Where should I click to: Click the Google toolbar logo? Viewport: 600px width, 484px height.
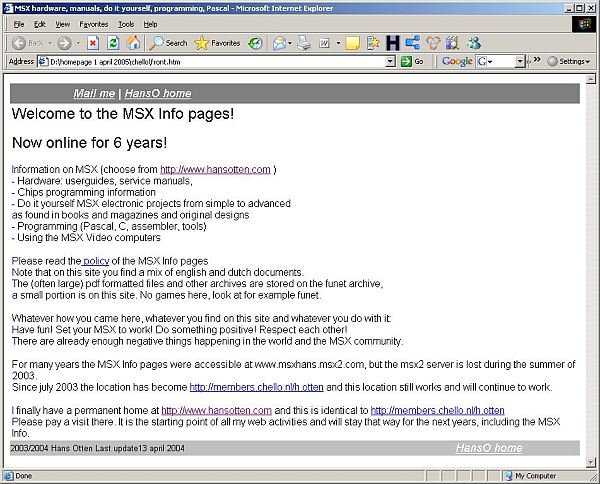coord(457,61)
